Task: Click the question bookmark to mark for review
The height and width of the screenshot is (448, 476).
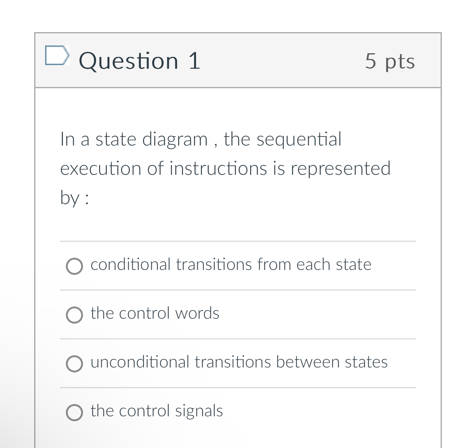Action: pos(57,56)
